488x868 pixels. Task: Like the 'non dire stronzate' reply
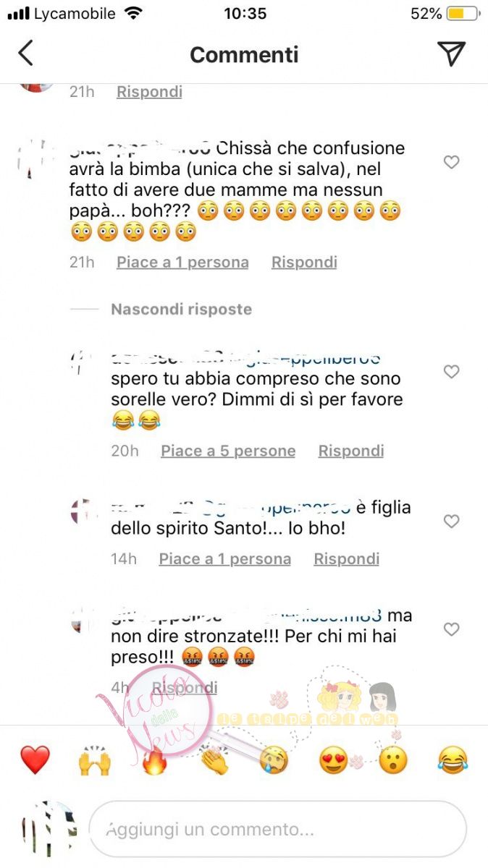[452, 629]
